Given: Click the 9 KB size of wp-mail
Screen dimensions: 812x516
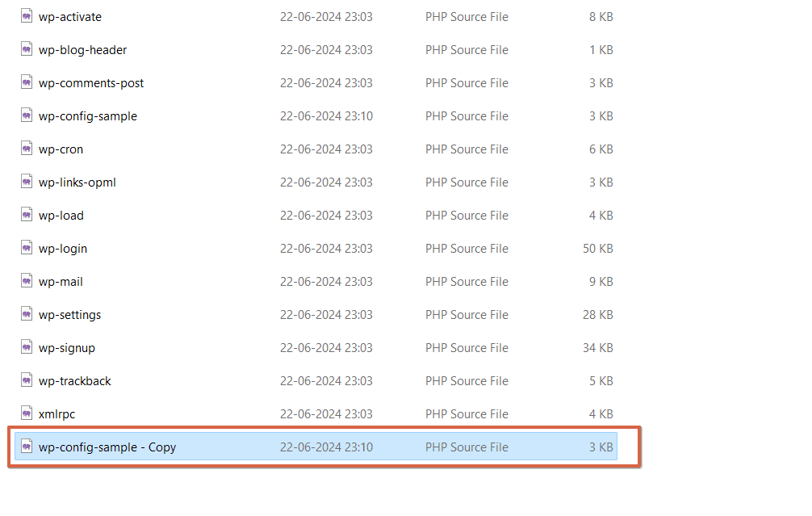Looking at the screenshot, I should (601, 283).
